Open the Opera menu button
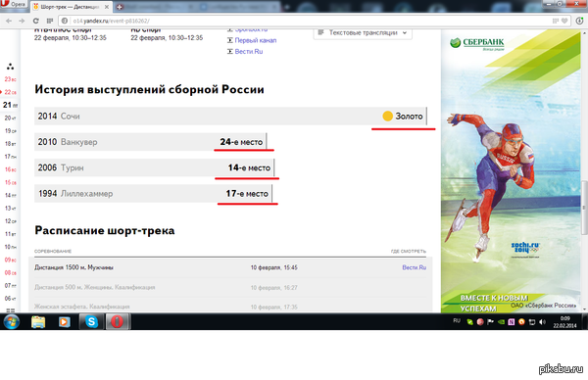588x380 pixels. pos(14,4)
